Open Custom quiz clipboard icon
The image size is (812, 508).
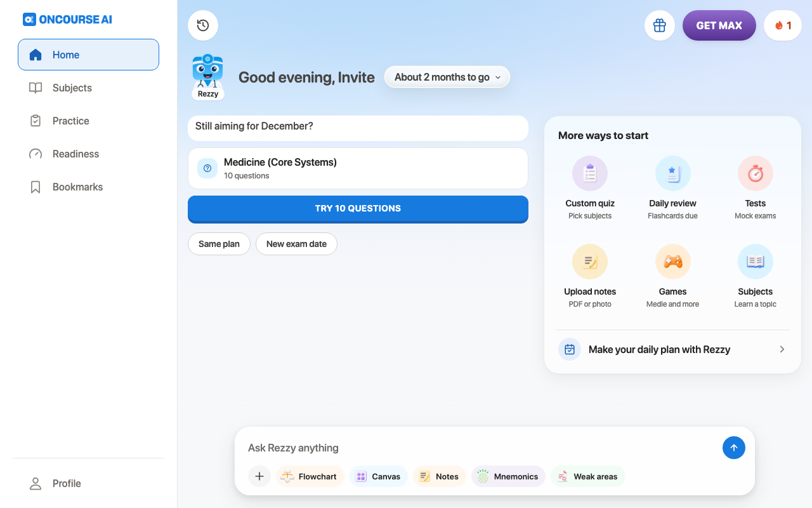coord(590,173)
